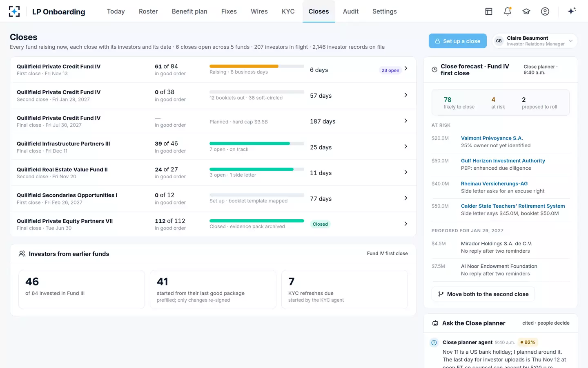
Task: Open the Wires tab
Action: (259, 11)
